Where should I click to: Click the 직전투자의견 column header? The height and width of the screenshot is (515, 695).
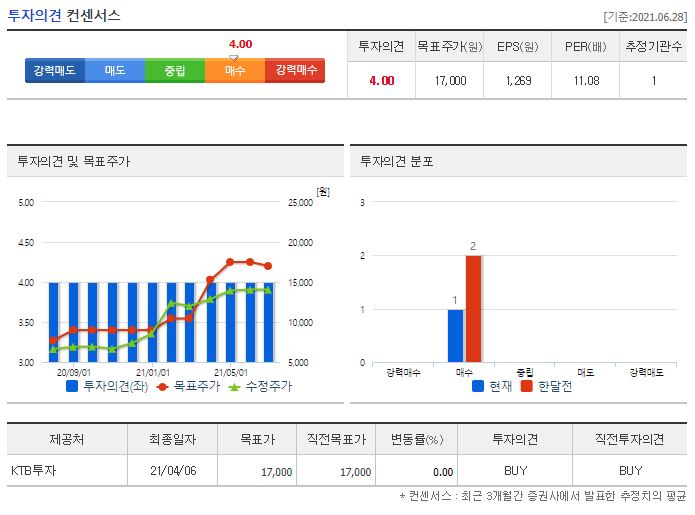629,439
